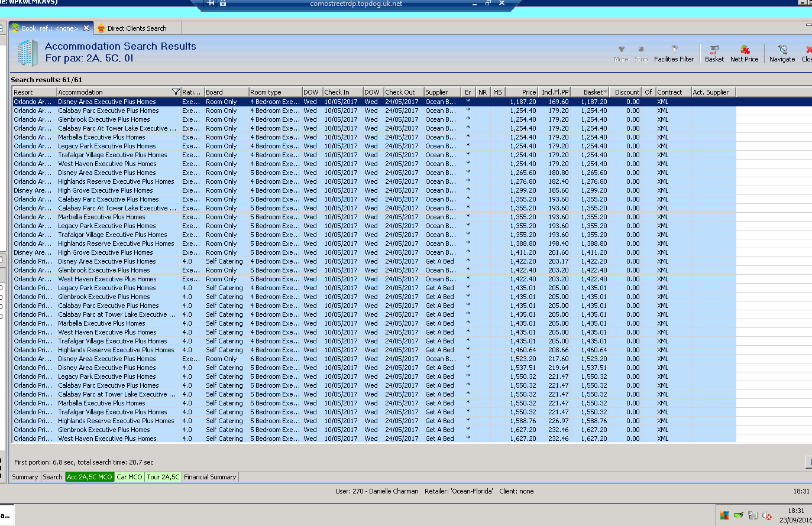
Task: Click the Price column header
Action: click(x=522, y=92)
